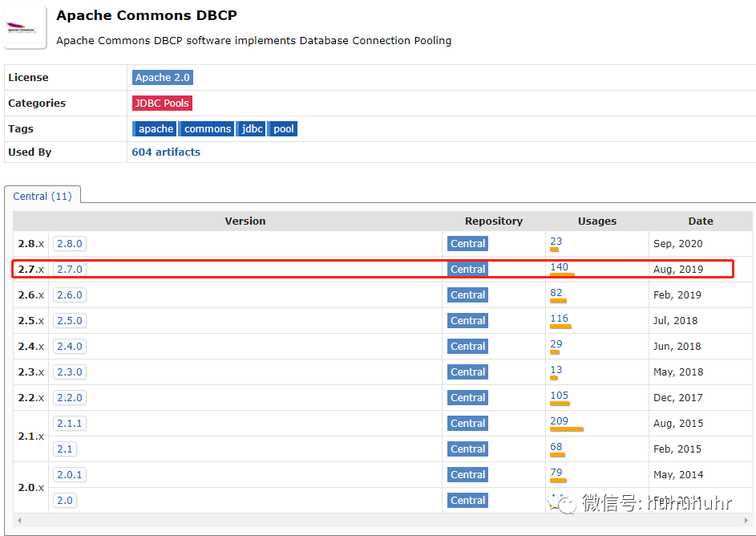Click Central badge in 2.4.0 row

pyautogui.click(x=467, y=347)
